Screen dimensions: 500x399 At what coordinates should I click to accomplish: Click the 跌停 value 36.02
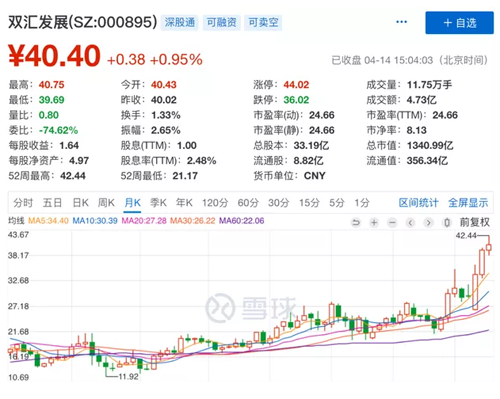click(296, 100)
